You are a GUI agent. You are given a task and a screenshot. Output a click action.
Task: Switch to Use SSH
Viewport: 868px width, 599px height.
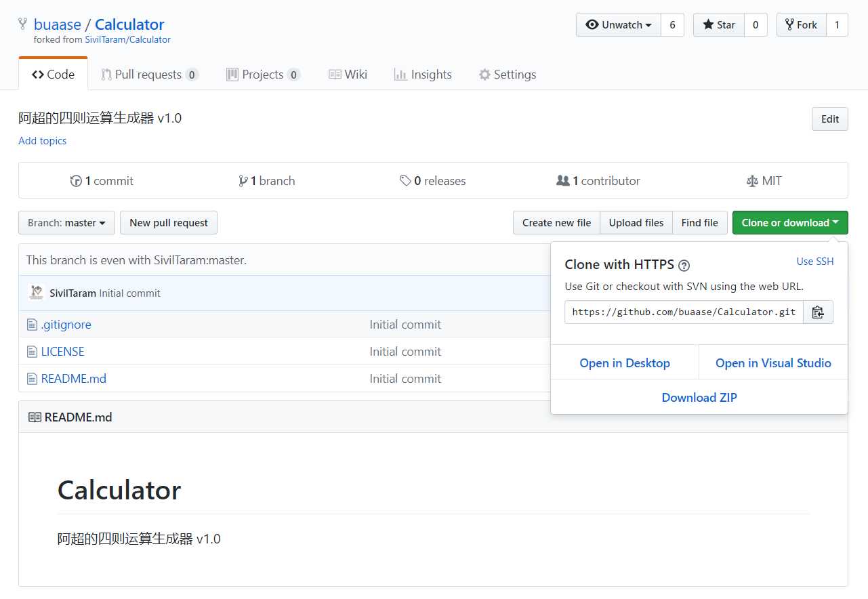click(x=815, y=262)
